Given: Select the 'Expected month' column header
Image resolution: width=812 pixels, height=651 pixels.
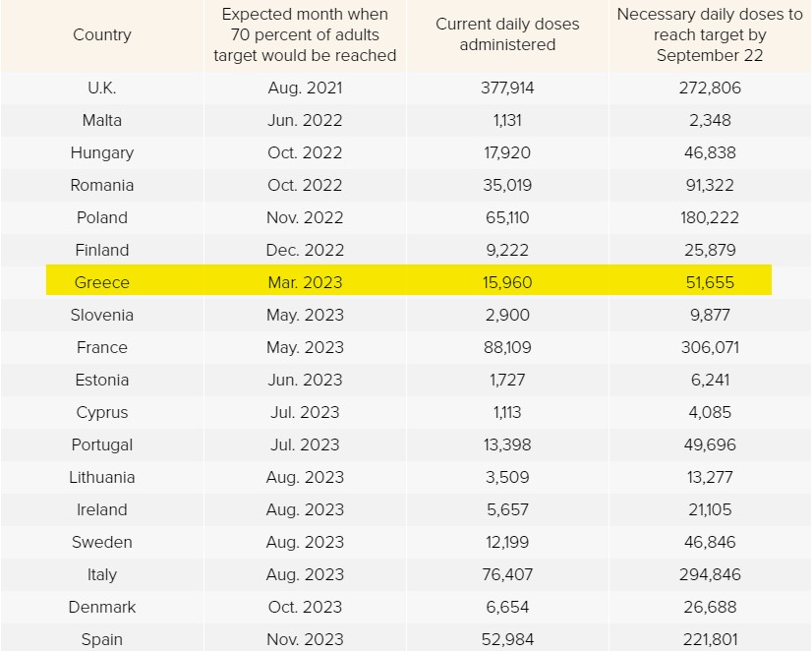Looking at the screenshot, I should [x=305, y=34].
